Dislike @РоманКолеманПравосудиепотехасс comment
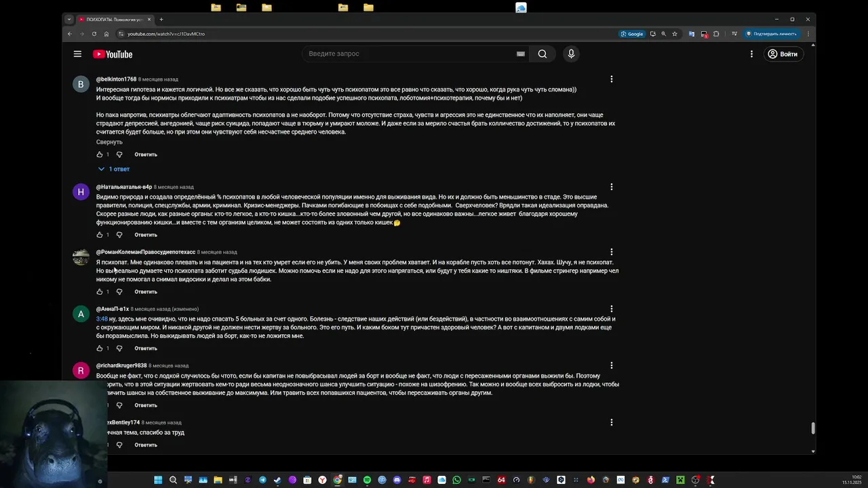Screen dimensions: 868x488 click(119, 292)
